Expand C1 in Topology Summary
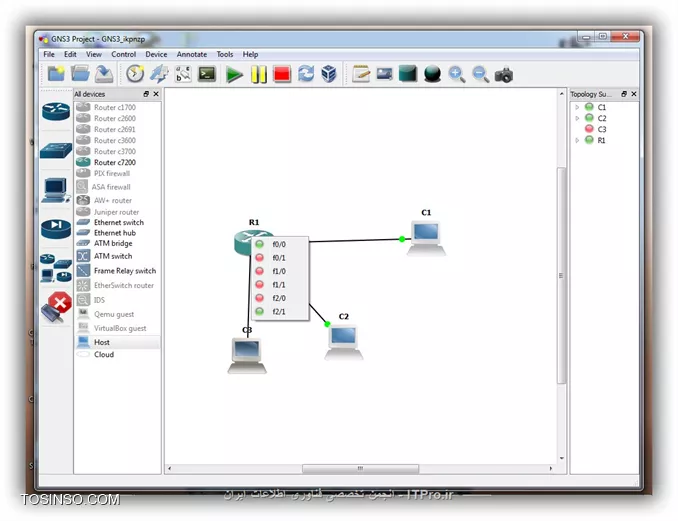The image size is (678, 521). click(577, 107)
